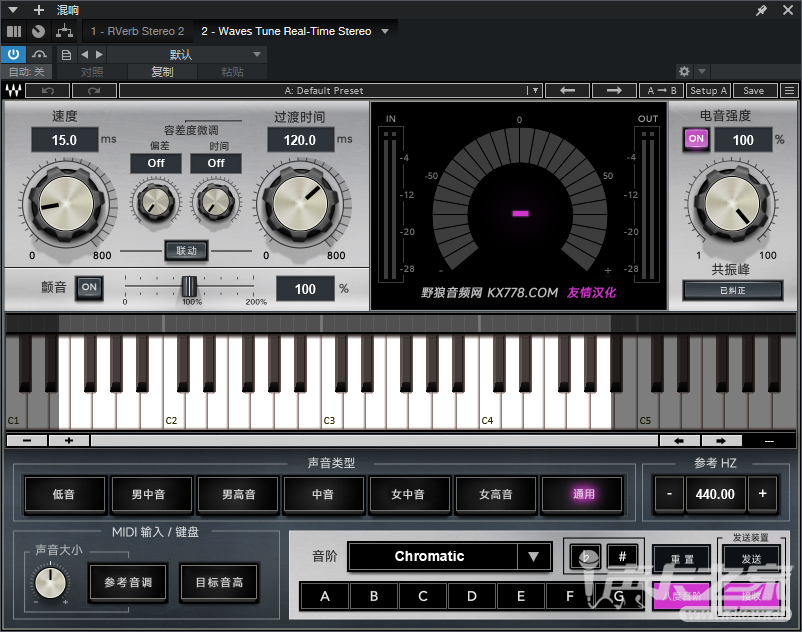Add a new effect with the plus icon

click(39, 10)
